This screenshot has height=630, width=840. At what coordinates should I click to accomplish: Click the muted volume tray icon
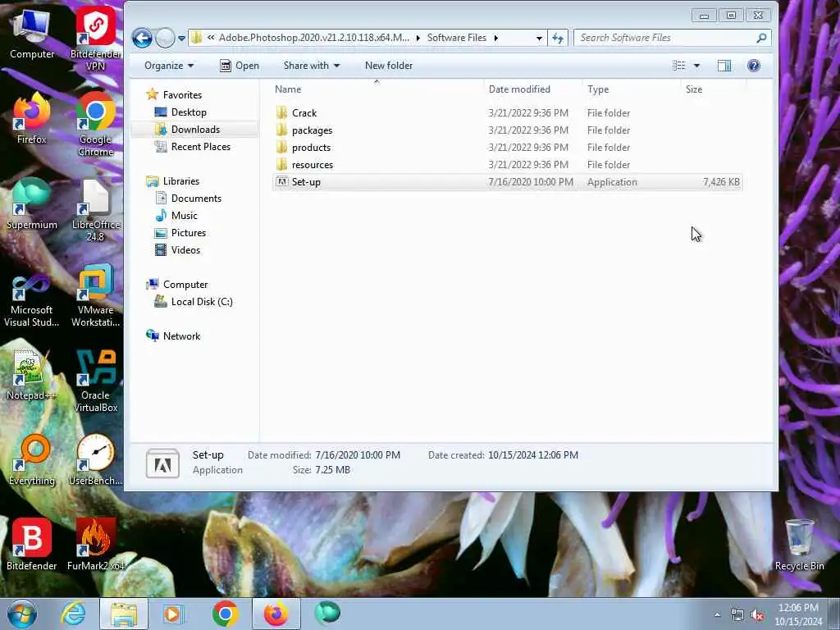coord(757,615)
